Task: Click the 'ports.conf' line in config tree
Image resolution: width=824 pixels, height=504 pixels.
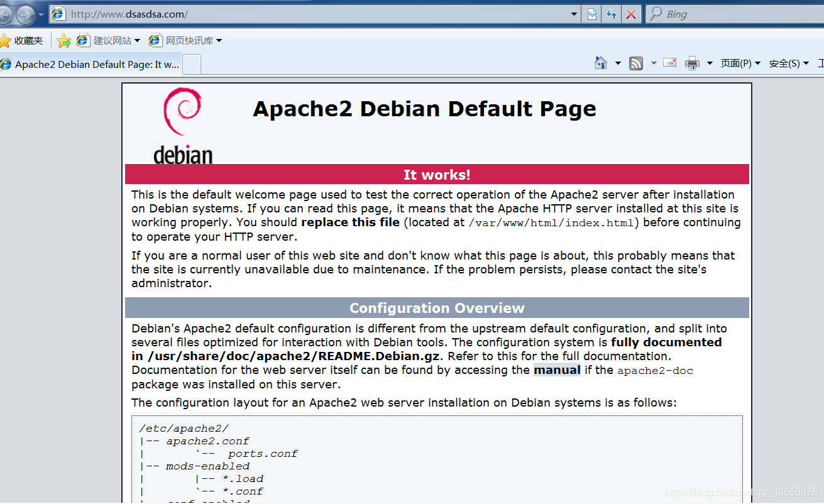Action: pyautogui.click(x=263, y=454)
